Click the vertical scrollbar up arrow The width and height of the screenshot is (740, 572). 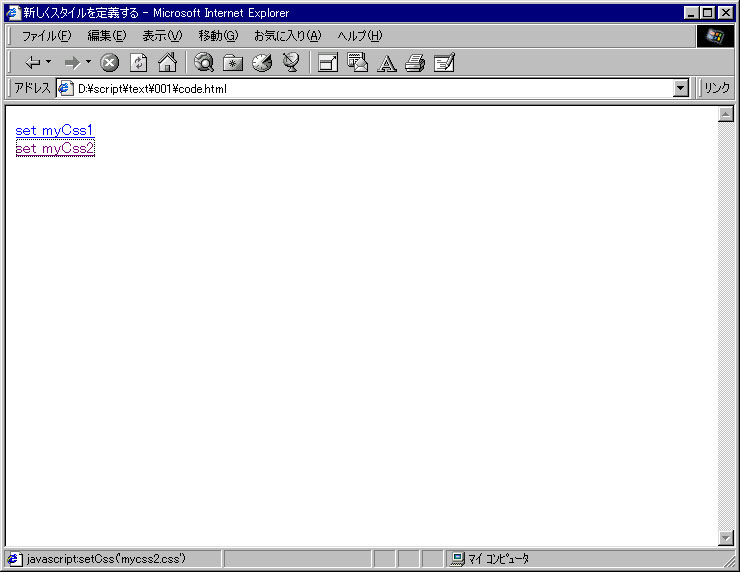(x=725, y=114)
